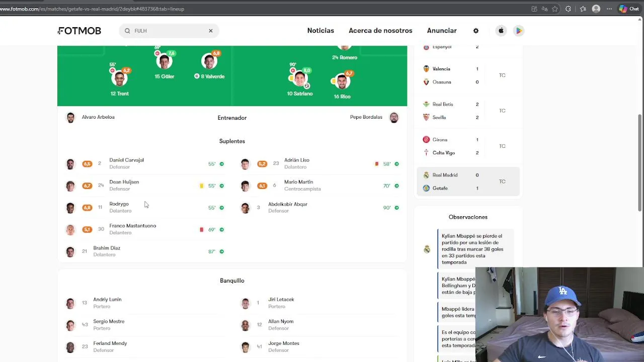Screen dimensions: 644x362
Task: Click the Real Betis club crest icon
Action: 426,104
